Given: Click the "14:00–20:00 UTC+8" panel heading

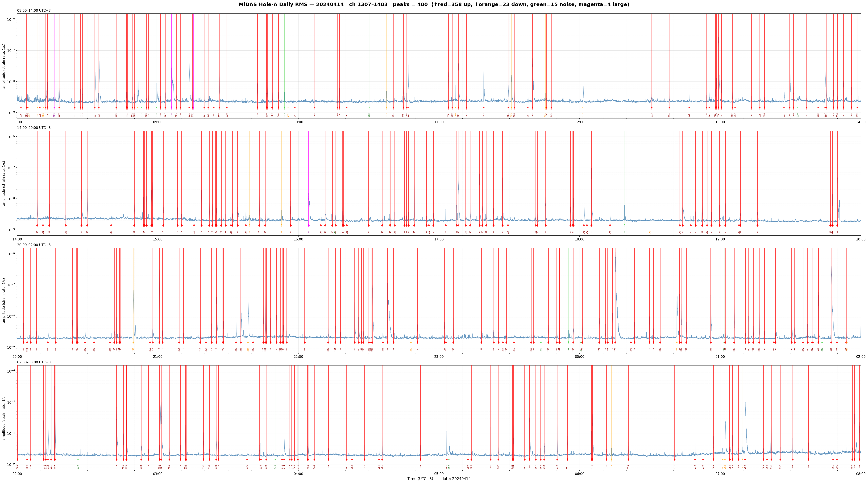Looking at the screenshot, I should coord(34,128).
